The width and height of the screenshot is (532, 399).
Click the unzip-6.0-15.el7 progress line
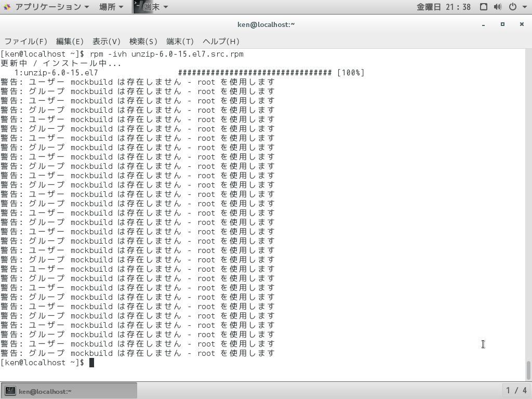pyautogui.click(x=182, y=72)
